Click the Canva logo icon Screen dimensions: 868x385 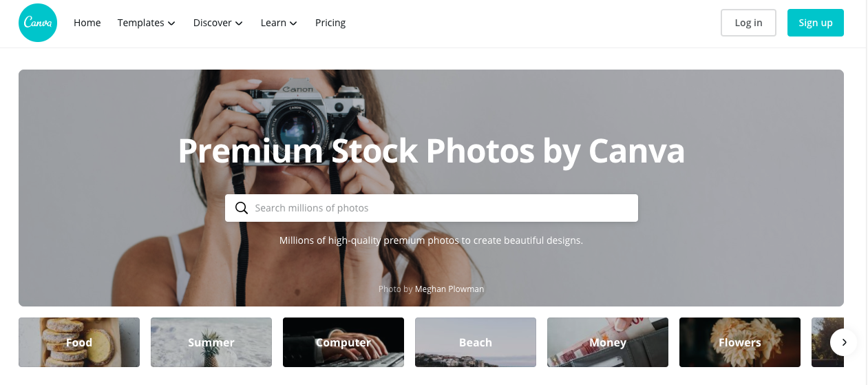tap(38, 23)
